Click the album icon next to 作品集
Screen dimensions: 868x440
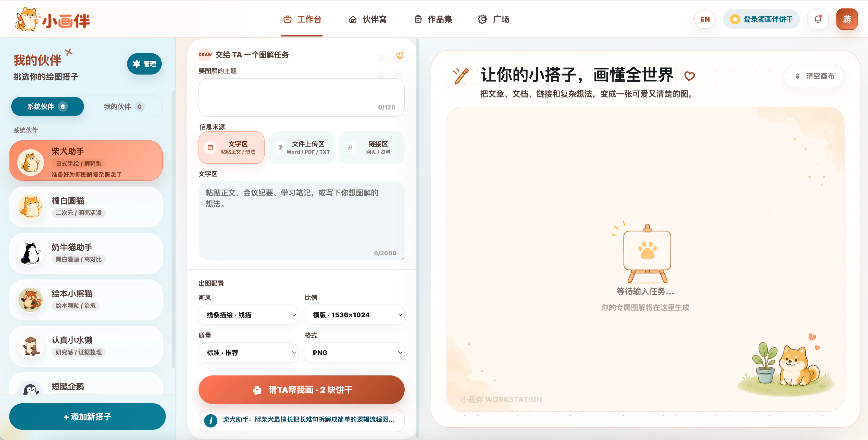[418, 19]
